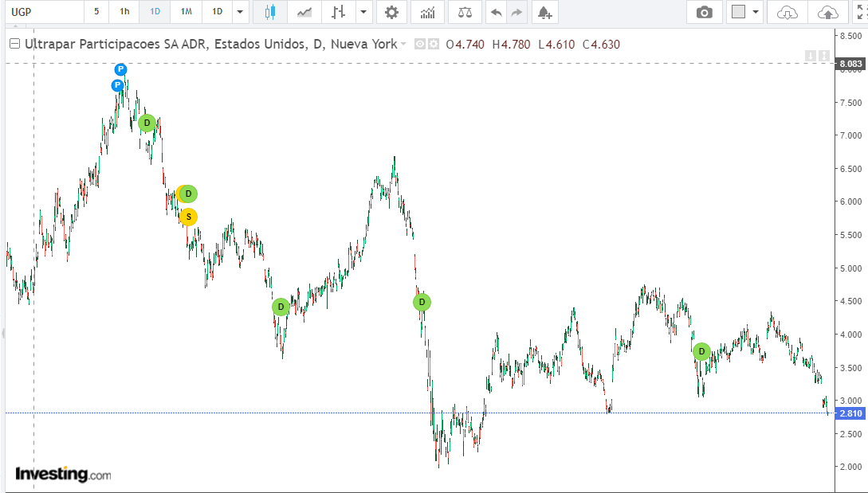Expand the time interval dropdown arrow
Image resolution: width=868 pixels, height=493 pixels.
pos(240,12)
